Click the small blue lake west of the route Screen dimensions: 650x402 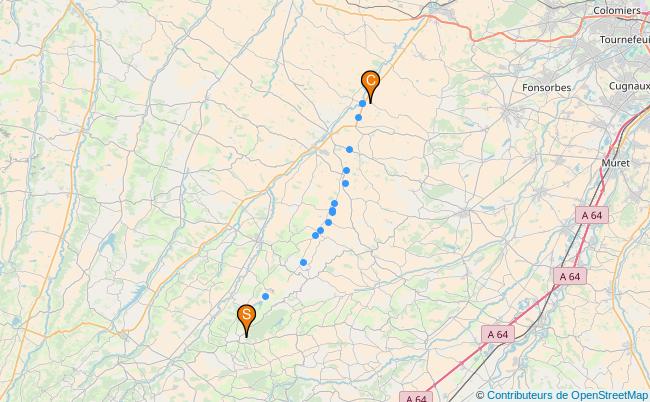click(x=109, y=241)
